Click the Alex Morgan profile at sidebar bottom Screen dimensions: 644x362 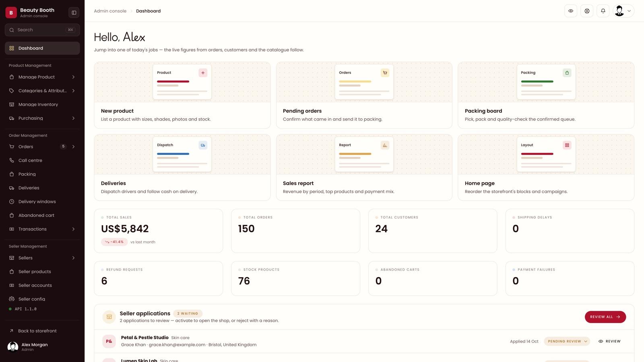(x=42, y=347)
